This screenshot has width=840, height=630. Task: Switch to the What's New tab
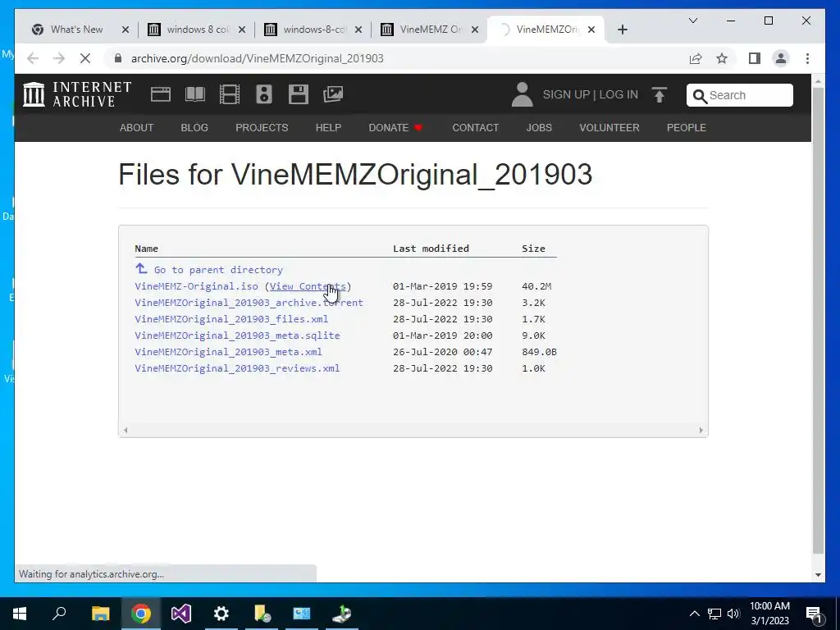pos(76,30)
